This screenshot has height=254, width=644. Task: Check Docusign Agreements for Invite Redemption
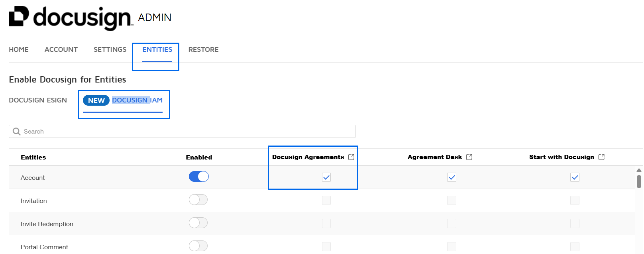coord(326,223)
